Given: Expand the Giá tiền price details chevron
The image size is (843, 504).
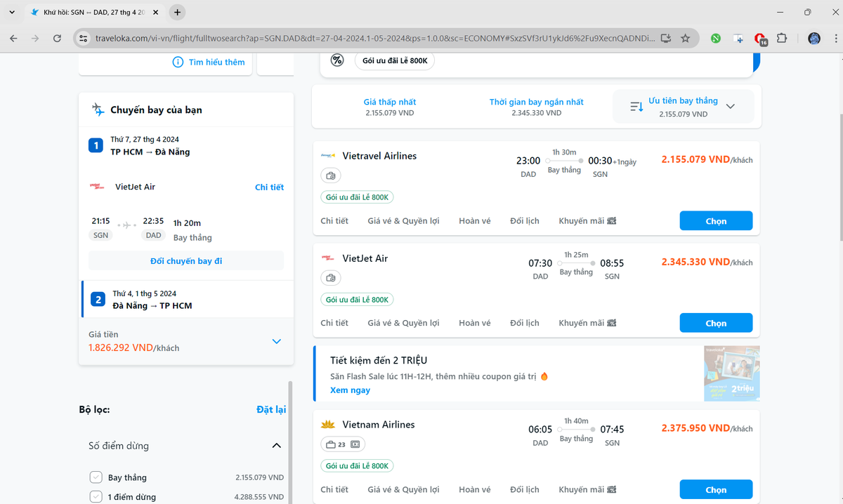Looking at the screenshot, I should point(276,341).
